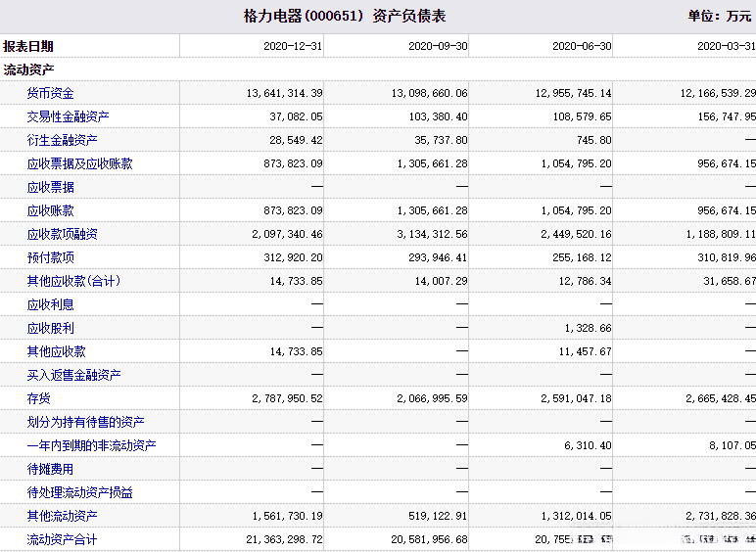
Task: Select the 2020-03-31 column header
Action: pos(726,46)
